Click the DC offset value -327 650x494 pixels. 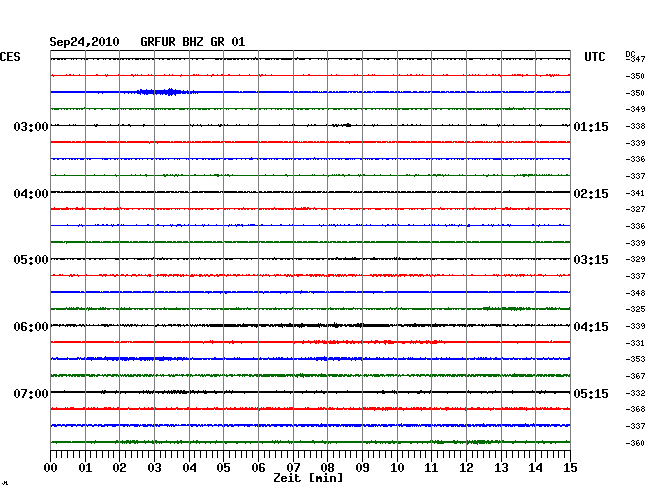click(635, 209)
